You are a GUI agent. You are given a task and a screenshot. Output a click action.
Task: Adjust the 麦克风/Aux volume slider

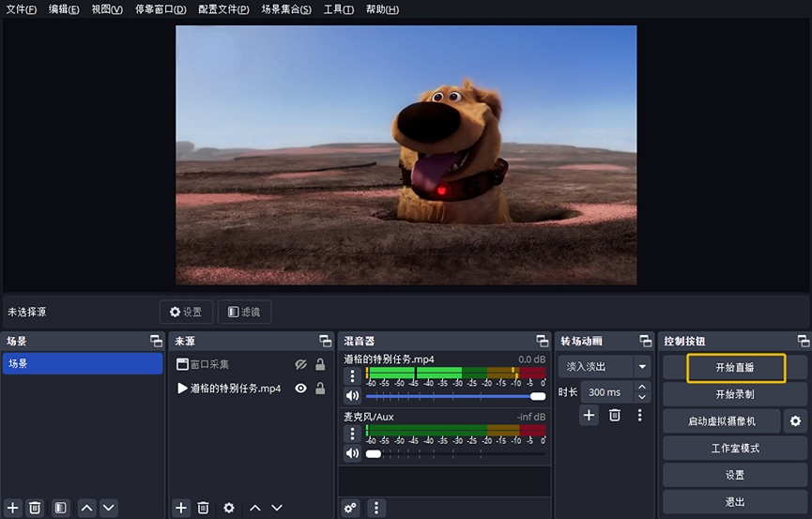tap(455, 453)
